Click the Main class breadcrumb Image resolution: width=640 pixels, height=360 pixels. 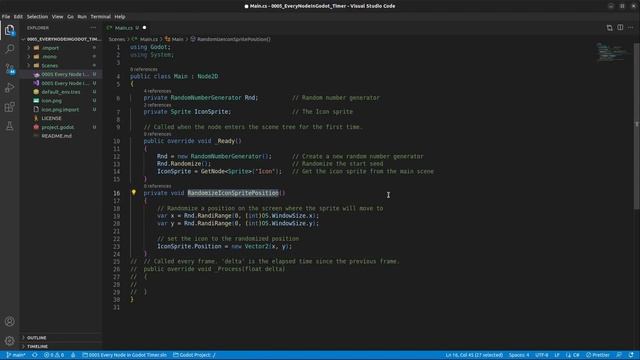click(174, 39)
